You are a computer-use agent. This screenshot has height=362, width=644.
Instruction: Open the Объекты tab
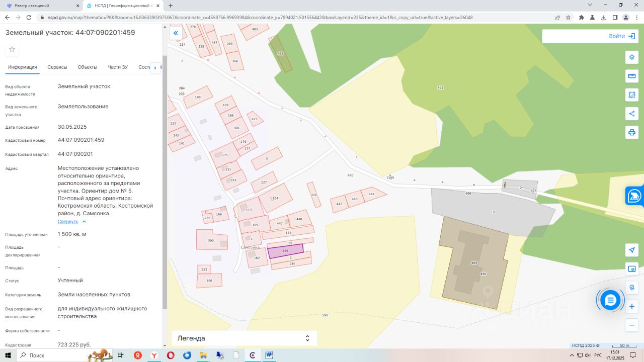[87, 67]
